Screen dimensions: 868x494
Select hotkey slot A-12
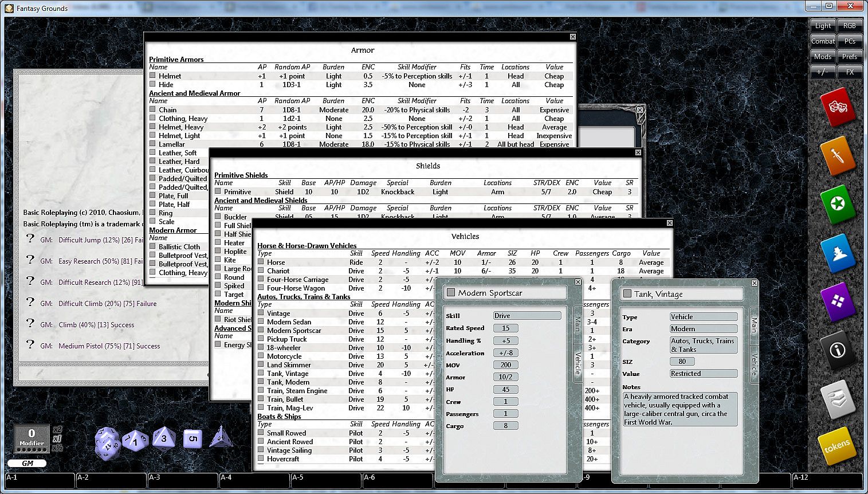point(827,481)
